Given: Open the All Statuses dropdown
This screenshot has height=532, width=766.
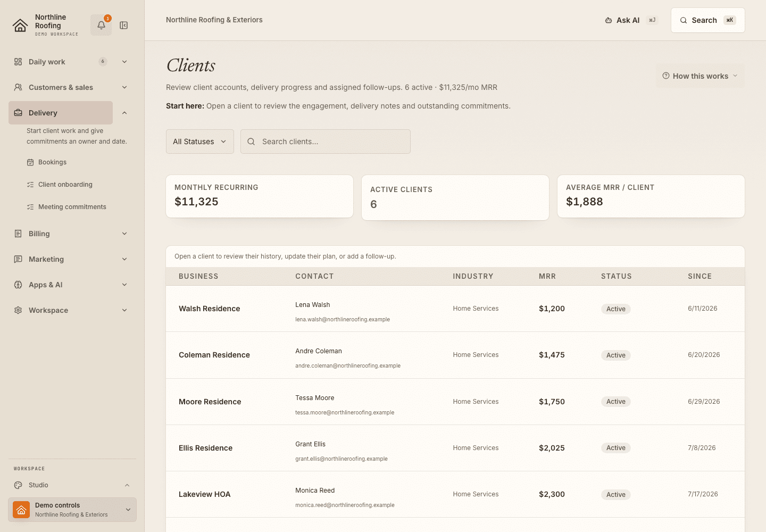Looking at the screenshot, I should (200, 142).
